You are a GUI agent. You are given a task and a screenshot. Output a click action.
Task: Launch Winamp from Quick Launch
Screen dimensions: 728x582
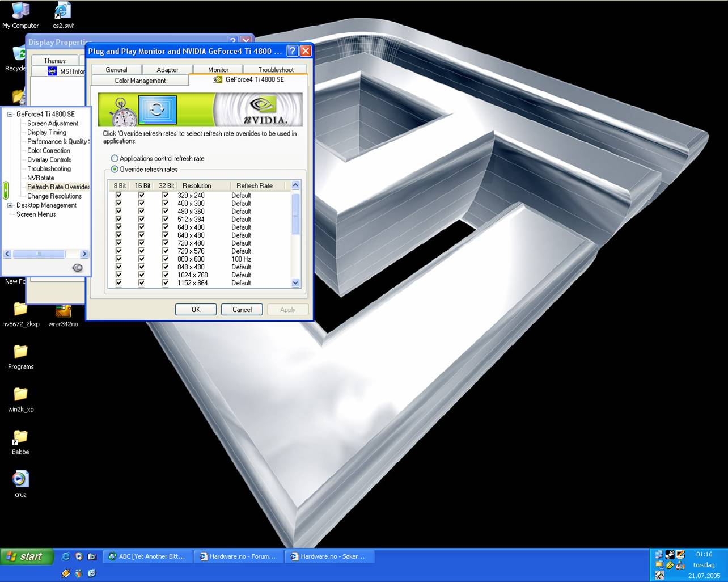66,573
